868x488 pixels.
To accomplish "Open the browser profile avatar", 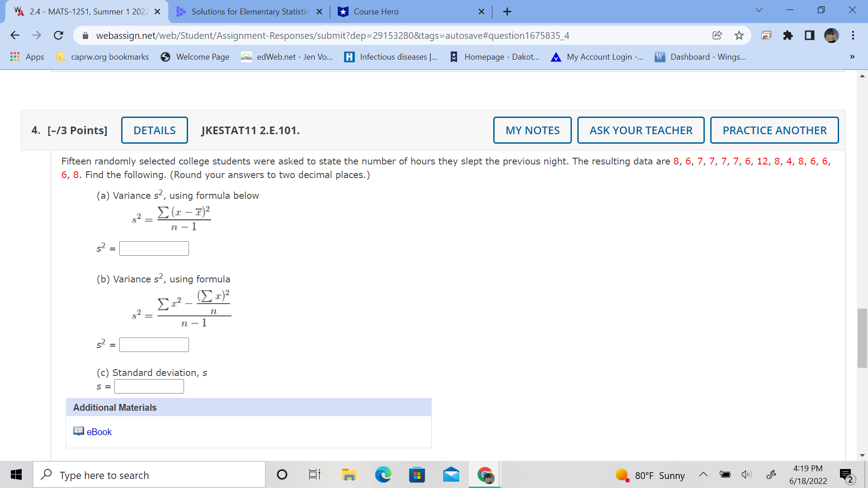I will pyautogui.click(x=832, y=35).
